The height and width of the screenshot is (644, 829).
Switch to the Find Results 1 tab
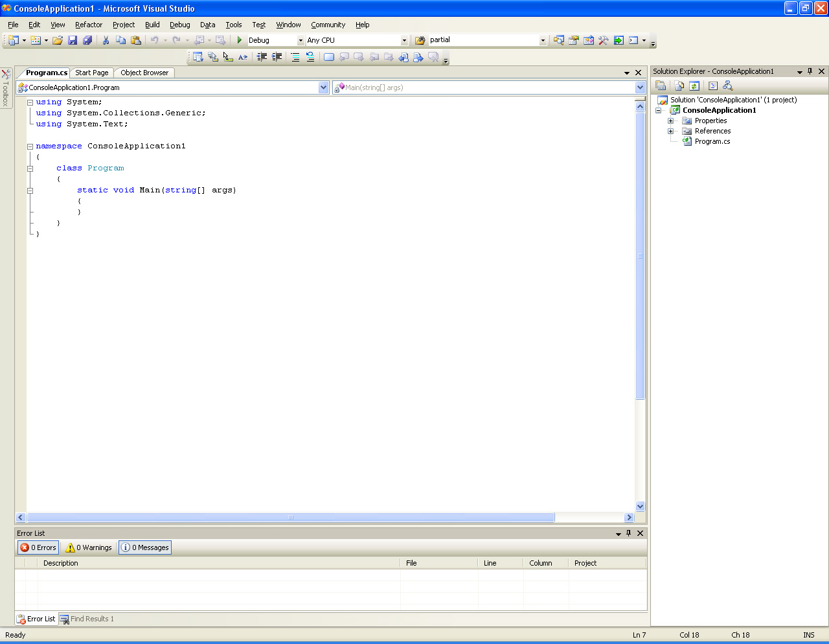click(x=87, y=619)
